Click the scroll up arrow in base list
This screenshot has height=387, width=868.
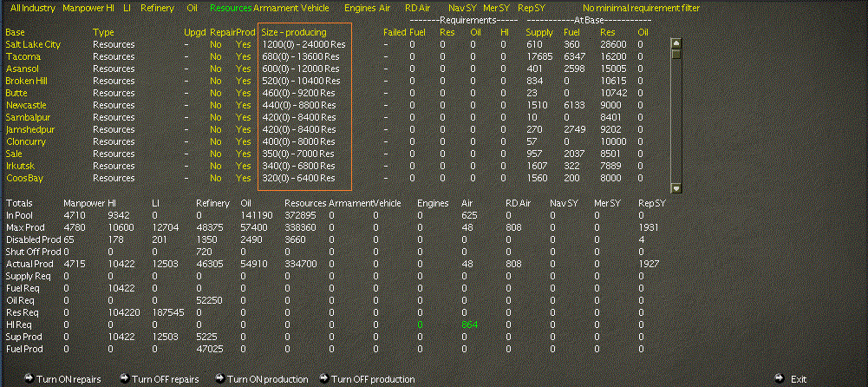point(675,43)
